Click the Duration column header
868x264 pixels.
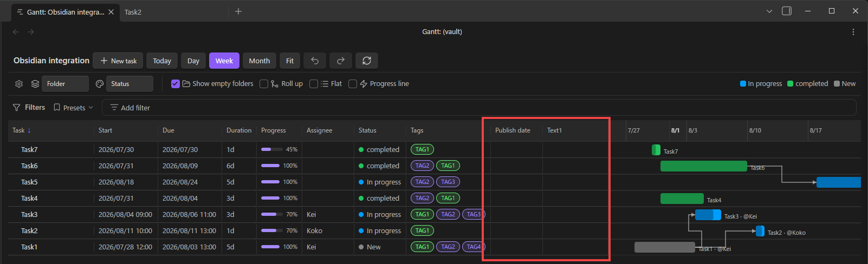(239, 130)
